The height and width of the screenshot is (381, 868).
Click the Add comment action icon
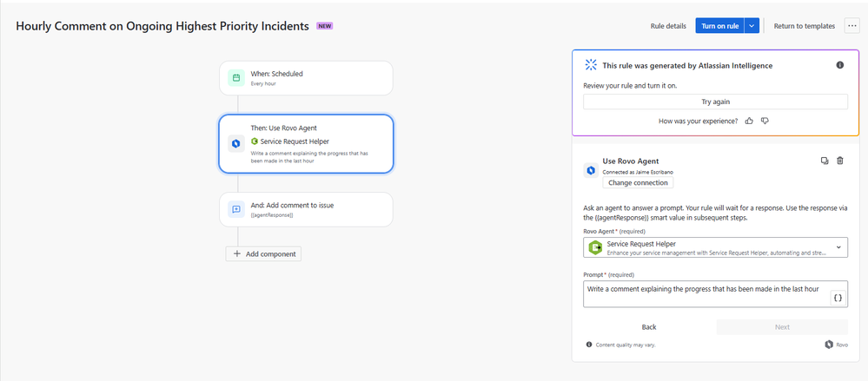click(235, 209)
